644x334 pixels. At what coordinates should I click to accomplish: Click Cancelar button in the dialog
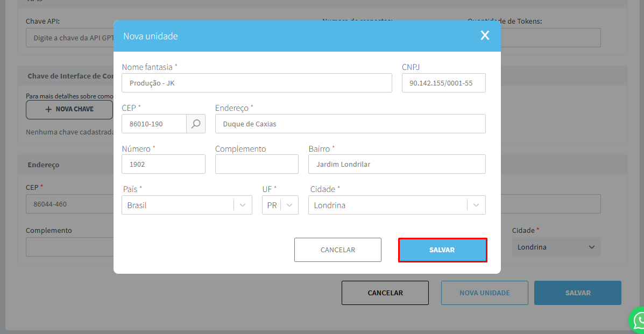[337, 250]
